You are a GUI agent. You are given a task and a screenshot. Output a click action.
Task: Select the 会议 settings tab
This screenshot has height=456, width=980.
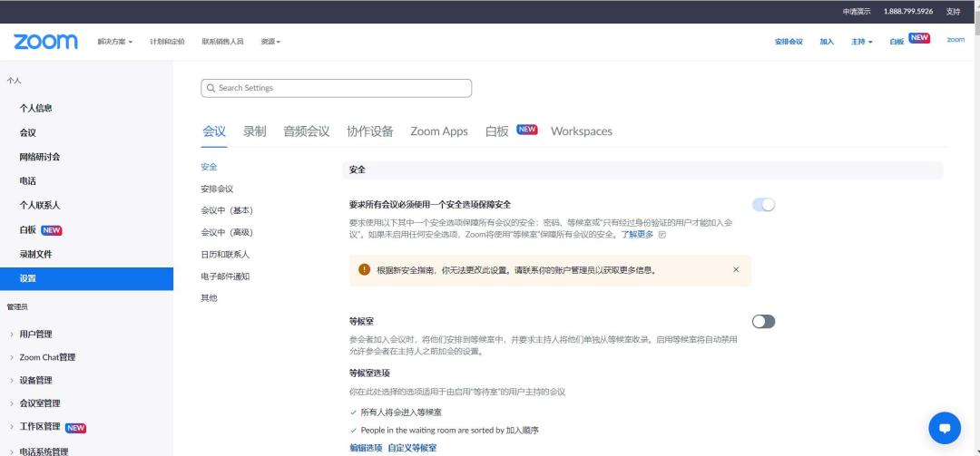tap(214, 131)
